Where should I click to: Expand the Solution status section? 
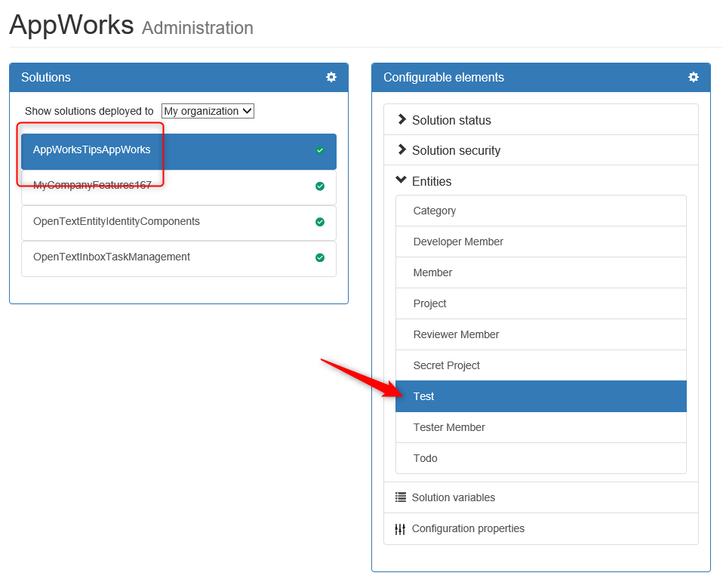(541, 120)
